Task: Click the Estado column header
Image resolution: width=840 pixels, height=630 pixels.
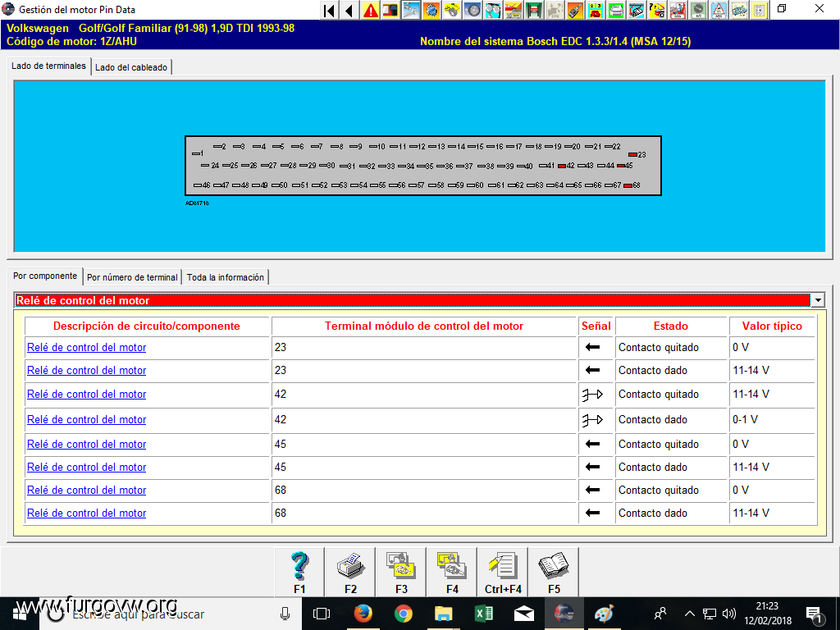Action: 671,326
